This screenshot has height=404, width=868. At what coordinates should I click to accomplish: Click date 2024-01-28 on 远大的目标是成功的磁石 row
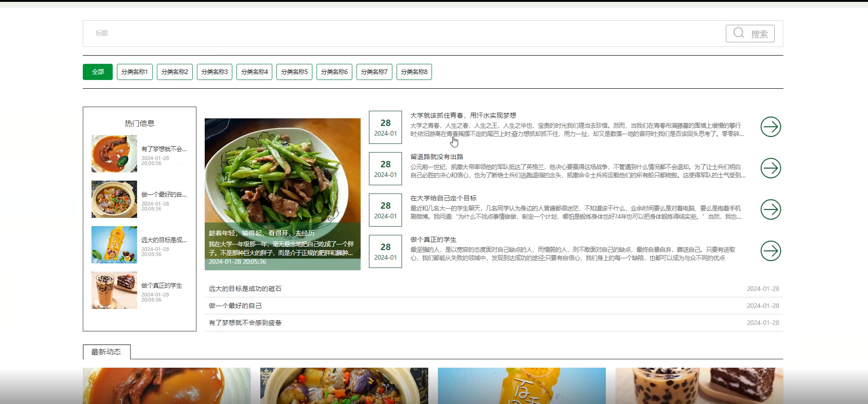click(763, 289)
